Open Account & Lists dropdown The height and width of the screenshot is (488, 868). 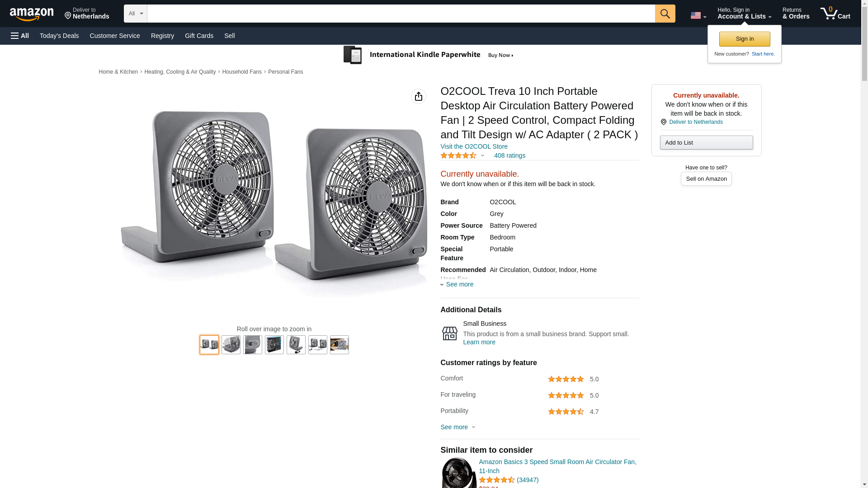(x=744, y=14)
